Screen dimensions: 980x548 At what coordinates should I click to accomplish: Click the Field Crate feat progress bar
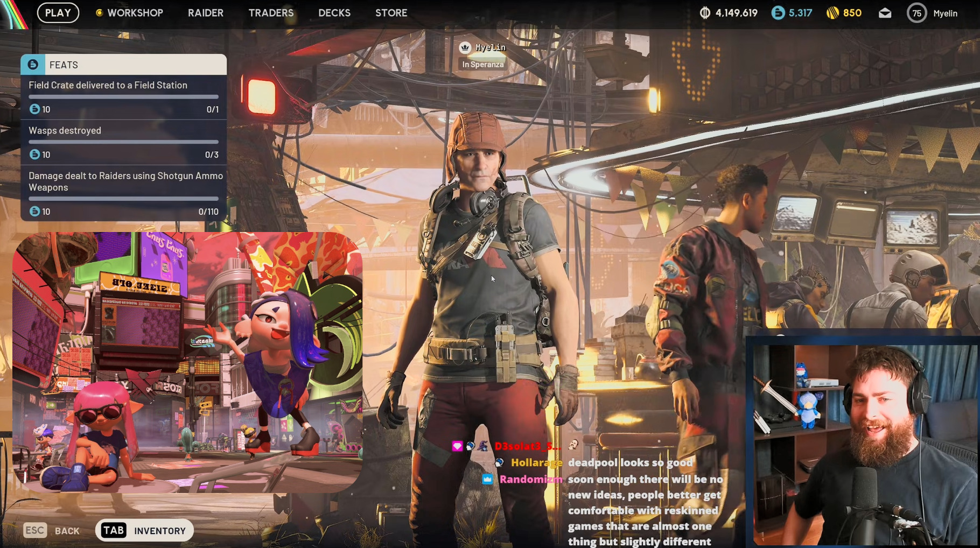tap(124, 97)
